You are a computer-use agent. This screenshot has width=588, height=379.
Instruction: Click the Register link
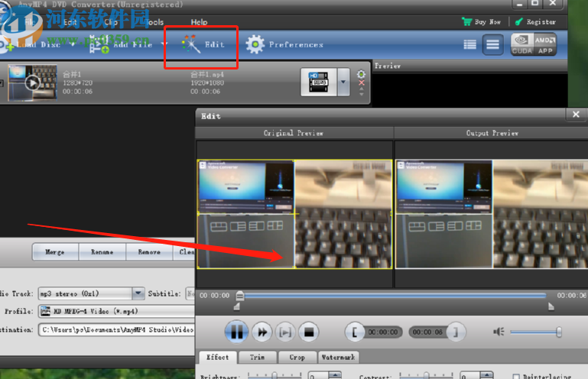(541, 21)
